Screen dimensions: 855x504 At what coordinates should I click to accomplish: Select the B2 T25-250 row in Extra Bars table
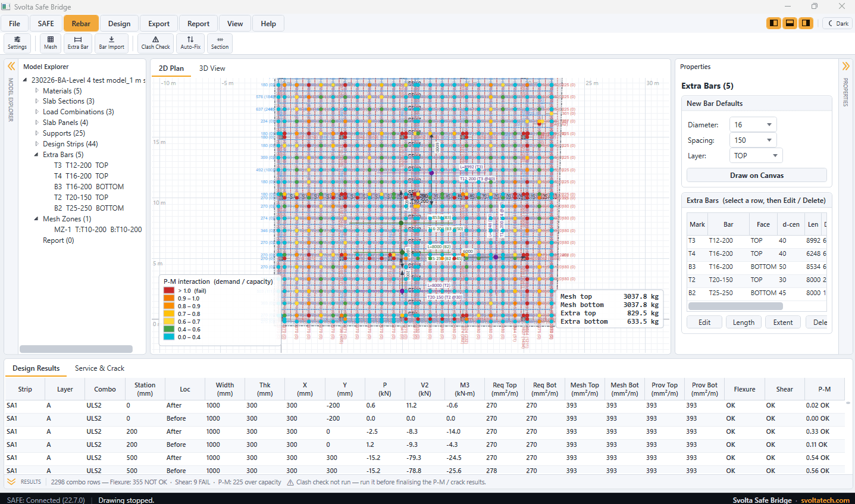coord(756,293)
